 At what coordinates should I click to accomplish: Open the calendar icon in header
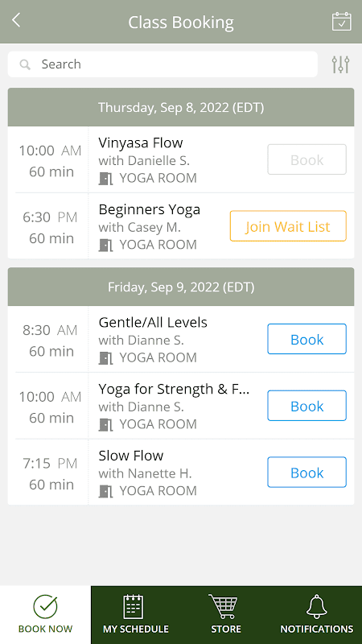tap(341, 22)
